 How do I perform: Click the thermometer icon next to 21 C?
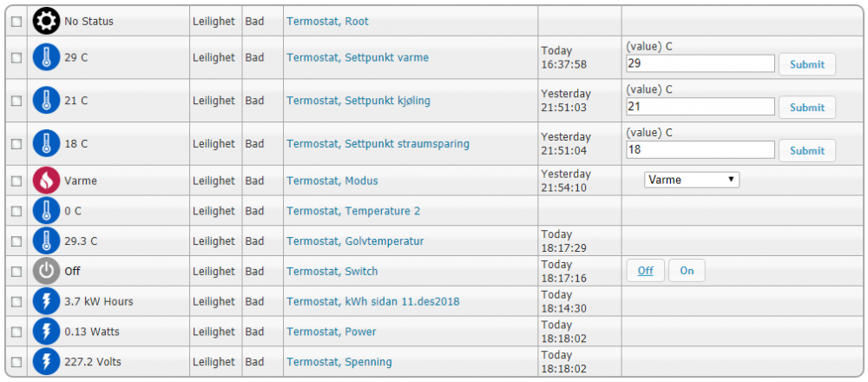point(47,101)
